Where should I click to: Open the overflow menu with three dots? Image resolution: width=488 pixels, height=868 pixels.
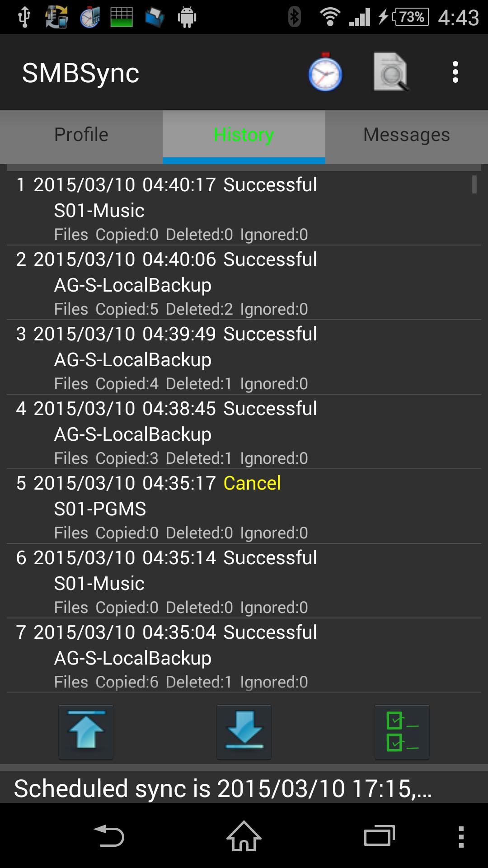pos(455,72)
